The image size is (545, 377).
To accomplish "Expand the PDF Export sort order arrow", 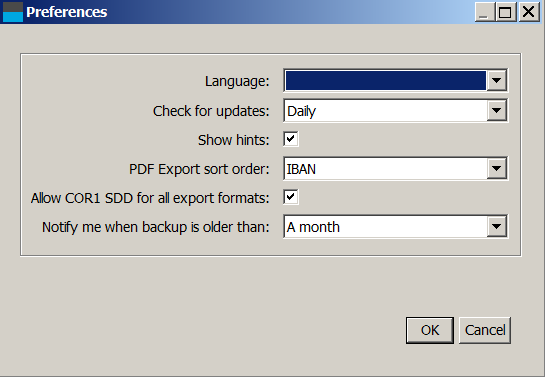I will [x=496, y=169].
